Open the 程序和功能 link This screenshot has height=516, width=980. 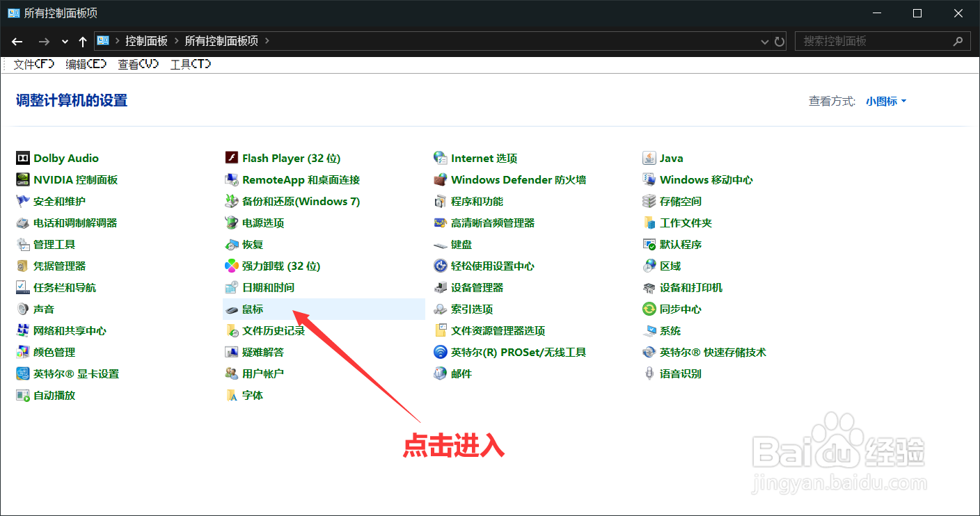477,201
